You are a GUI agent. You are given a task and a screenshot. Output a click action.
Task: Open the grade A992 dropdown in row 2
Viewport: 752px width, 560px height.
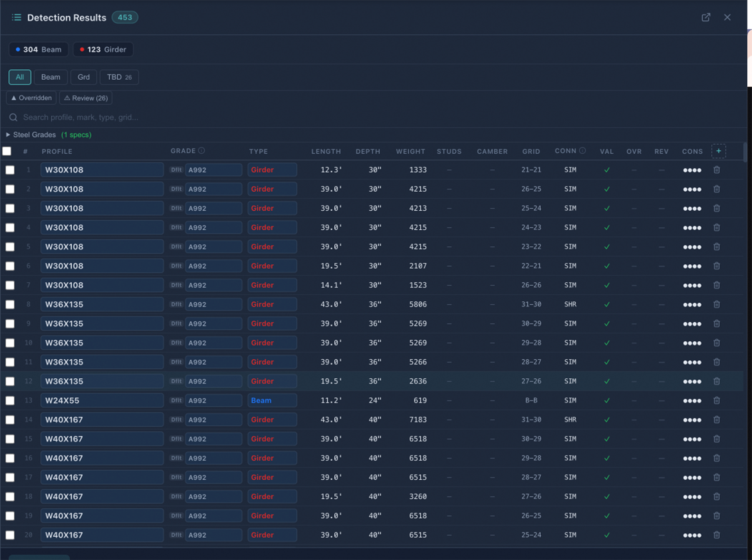(x=213, y=189)
